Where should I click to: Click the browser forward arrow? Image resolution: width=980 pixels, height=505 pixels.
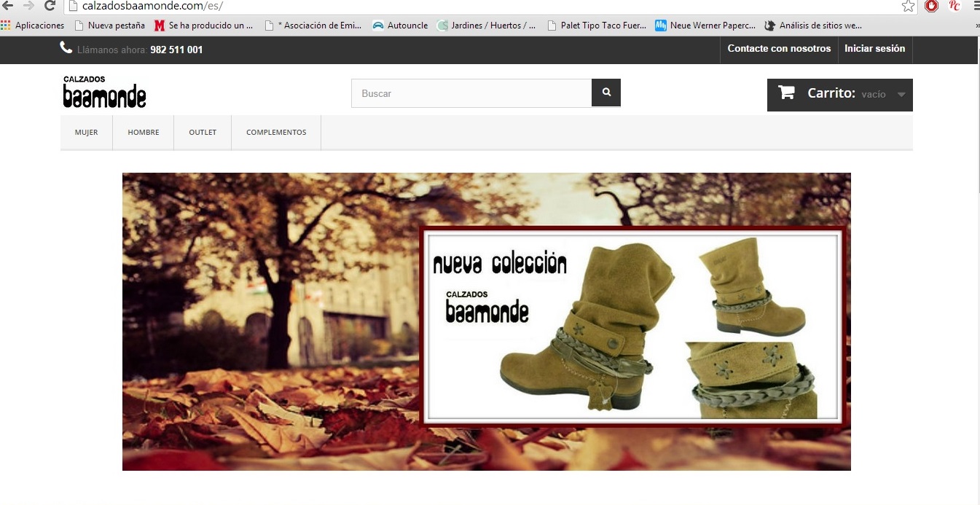click(29, 6)
